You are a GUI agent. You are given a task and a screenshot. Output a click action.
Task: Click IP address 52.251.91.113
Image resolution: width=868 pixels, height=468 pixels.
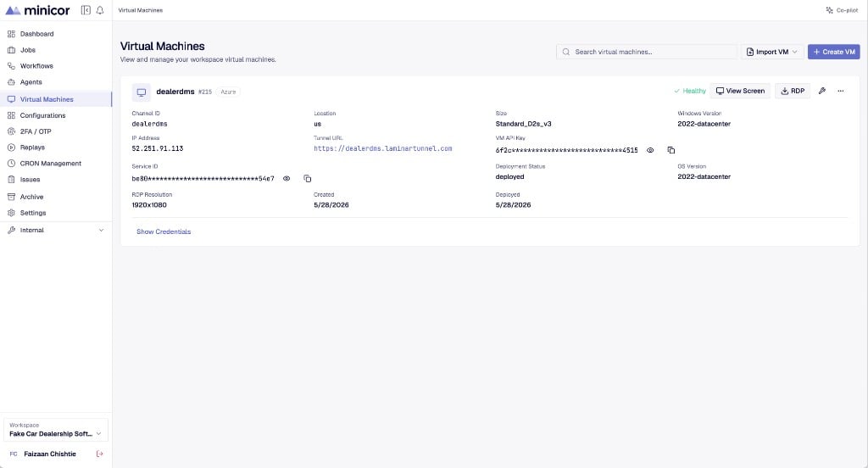[157, 148]
